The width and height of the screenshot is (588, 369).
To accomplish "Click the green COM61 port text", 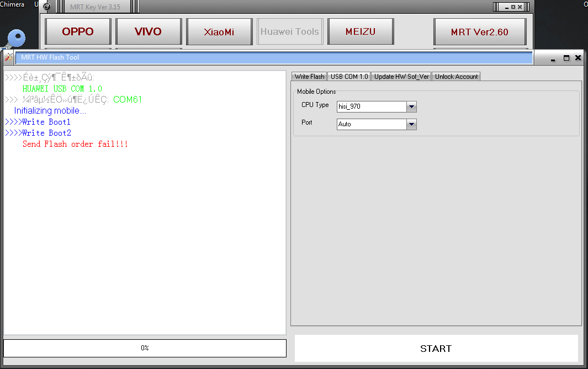I will (x=128, y=100).
